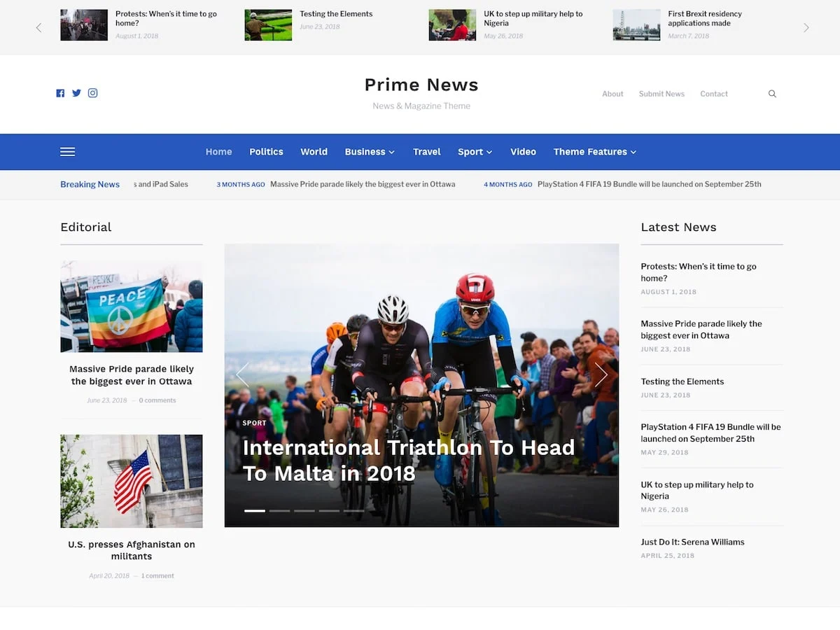Open editorial headline 'U.S. presses Afghanistan on militants'
The image size is (840, 630).
(x=132, y=550)
